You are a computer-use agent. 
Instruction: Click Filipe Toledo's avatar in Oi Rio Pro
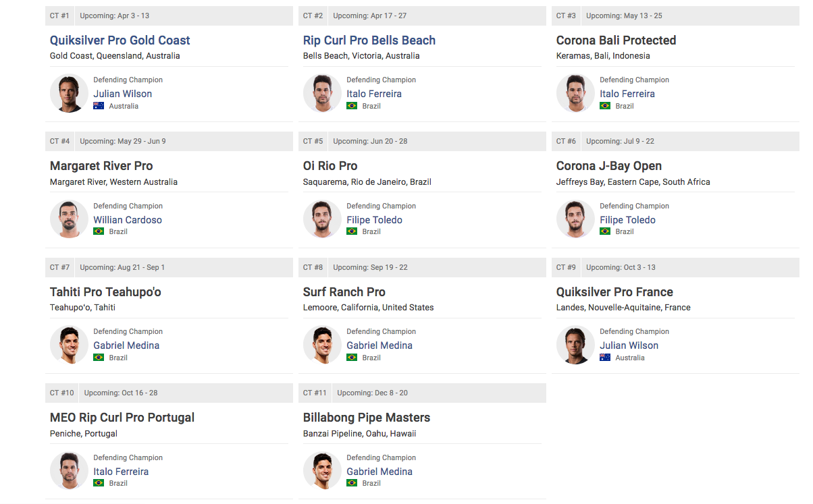coord(322,219)
